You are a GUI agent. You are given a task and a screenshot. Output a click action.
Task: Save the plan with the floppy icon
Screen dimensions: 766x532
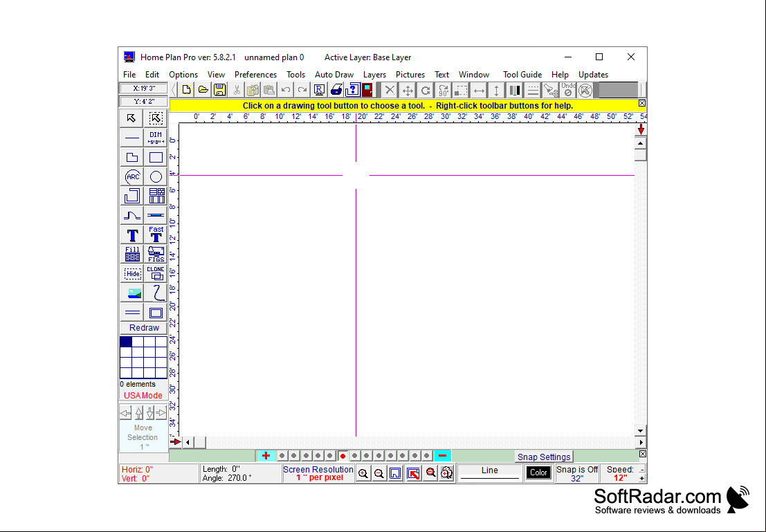pos(220,90)
